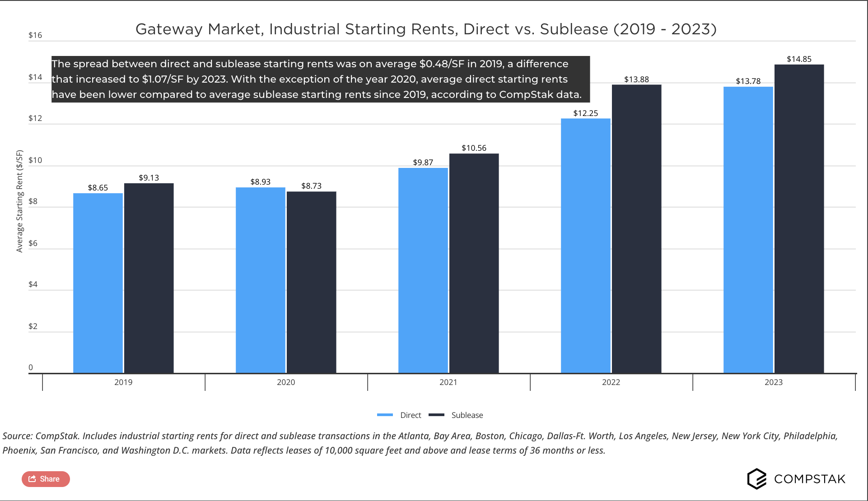Toggle the Direct series in legend
This screenshot has height=501, width=868.
click(x=411, y=415)
